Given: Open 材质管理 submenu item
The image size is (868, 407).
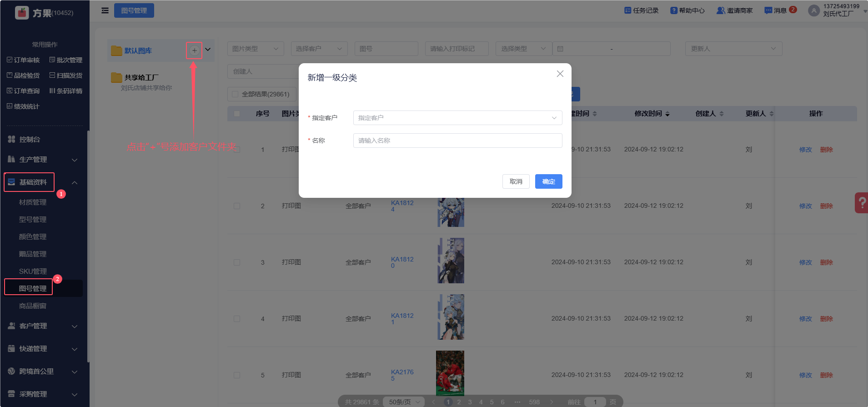Looking at the screenshot, I should pos(33,202).
